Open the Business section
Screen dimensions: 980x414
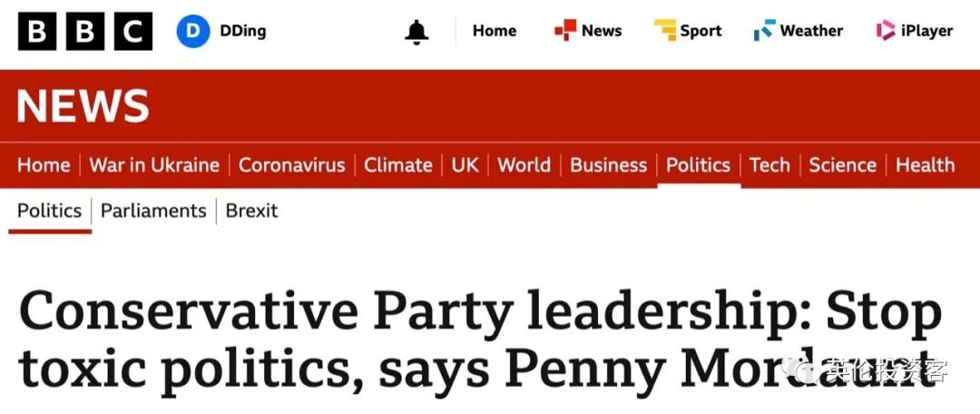click(x=609, y=165)
